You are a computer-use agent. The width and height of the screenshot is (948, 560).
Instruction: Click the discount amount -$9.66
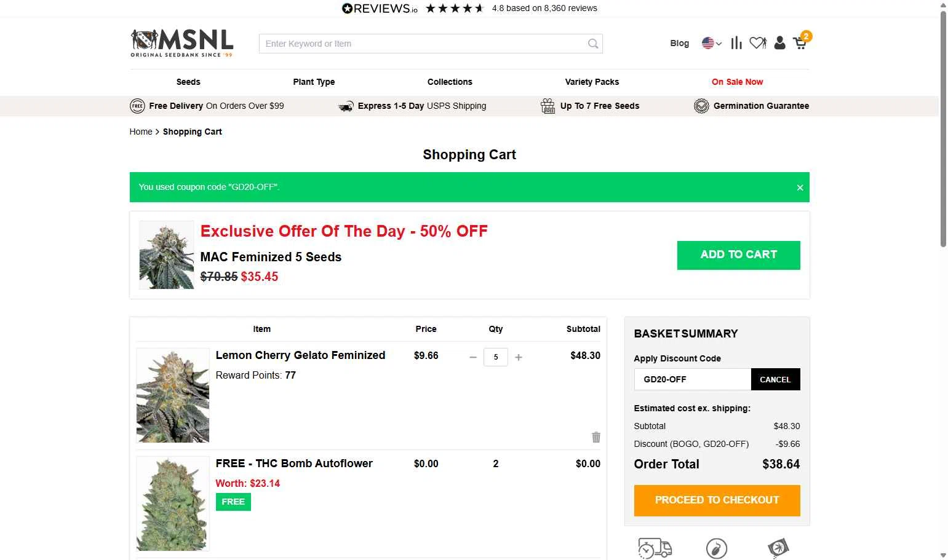tap(787, 444)
